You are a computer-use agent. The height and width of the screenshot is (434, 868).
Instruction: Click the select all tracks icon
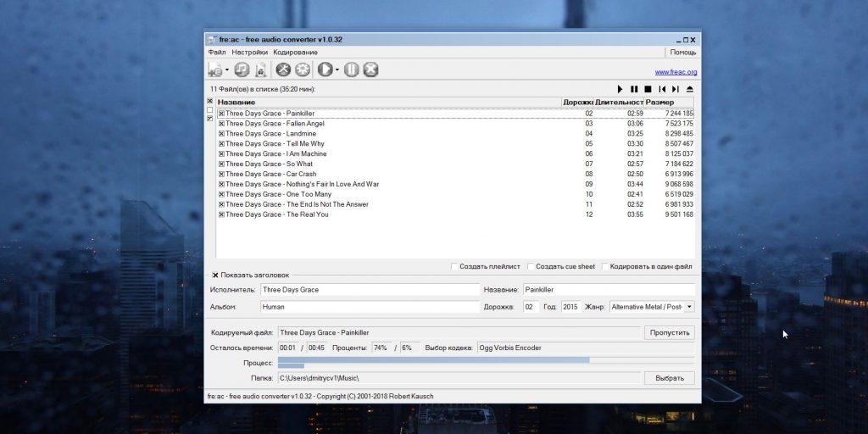(x=210, y=102)
